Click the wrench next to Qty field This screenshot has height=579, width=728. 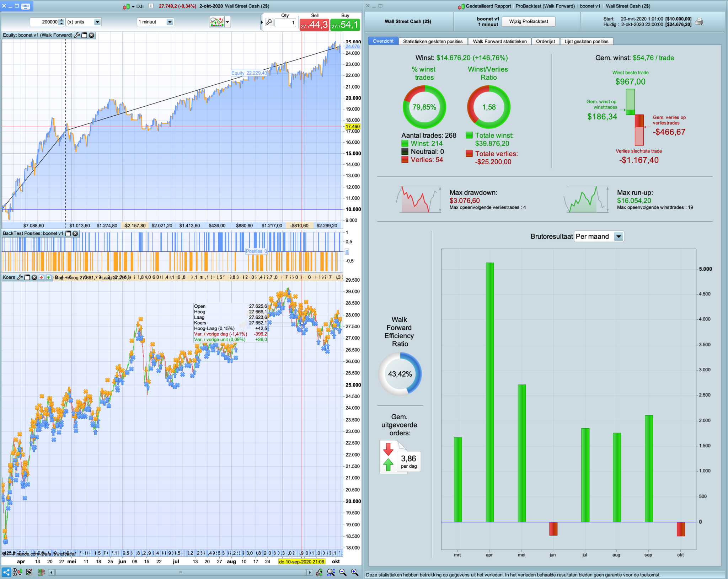click(269, 22)
